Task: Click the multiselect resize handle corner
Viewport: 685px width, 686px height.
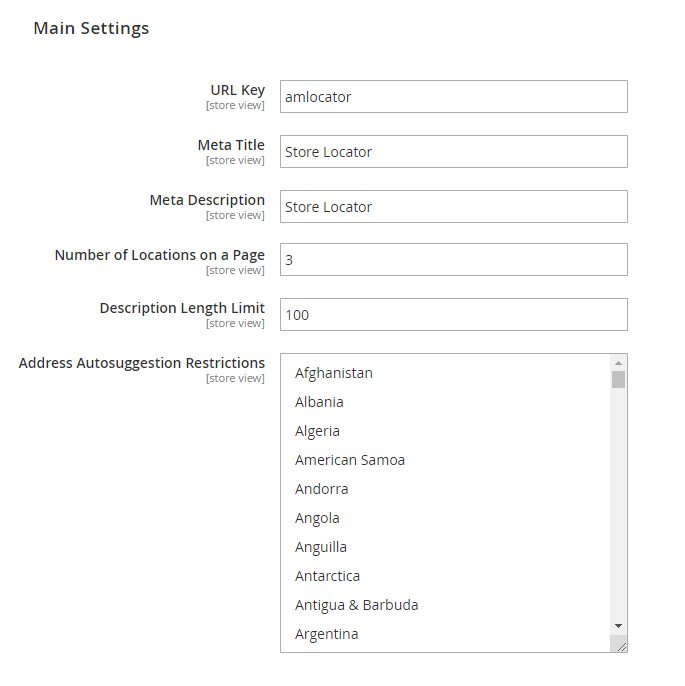Action: point(621,646)
